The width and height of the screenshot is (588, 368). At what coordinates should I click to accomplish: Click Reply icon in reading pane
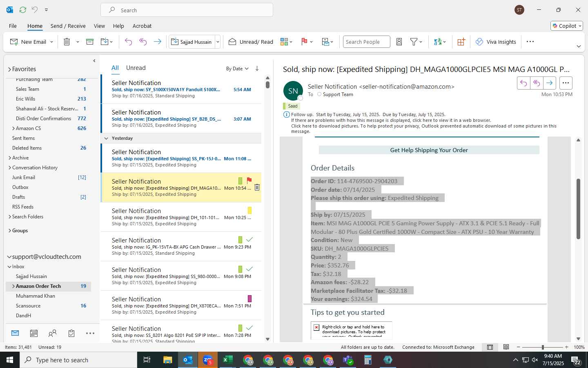[x=523, y=83]
